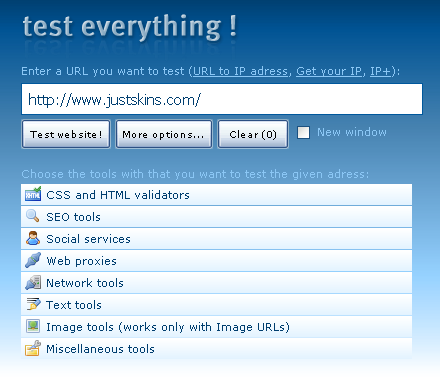Expand CSS and HTML validators section

click(x=216, y=194)
